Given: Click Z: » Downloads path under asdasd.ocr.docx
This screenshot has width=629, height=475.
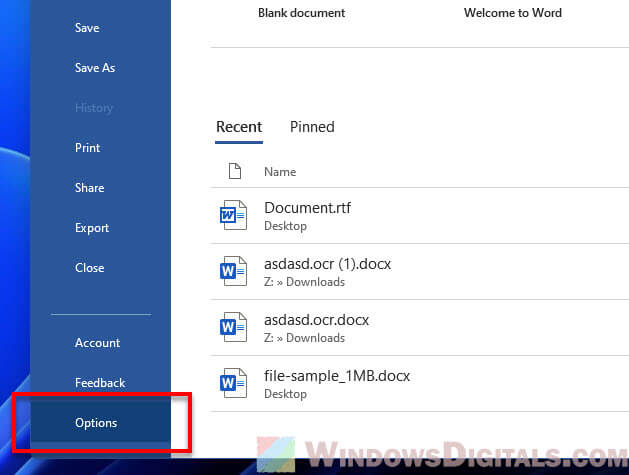Looking at the screenshot, I should [304, 338].
